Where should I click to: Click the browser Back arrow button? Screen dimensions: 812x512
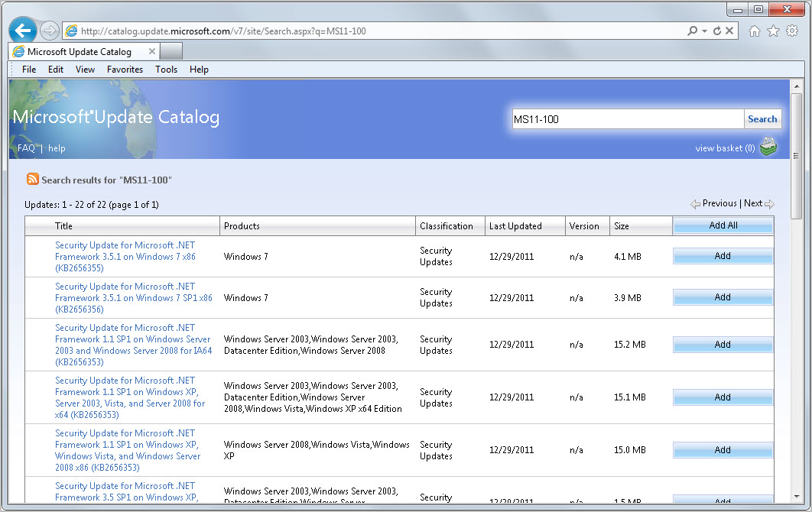[x=23, y=31]
